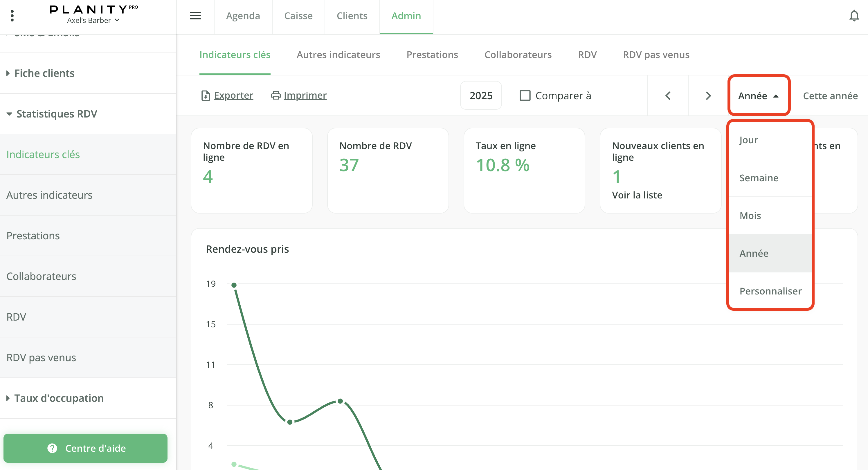Image resolution: width=868 pixels, height=470 pixels.
Task: Open the Voir la liste link
Action: [637, 195]
